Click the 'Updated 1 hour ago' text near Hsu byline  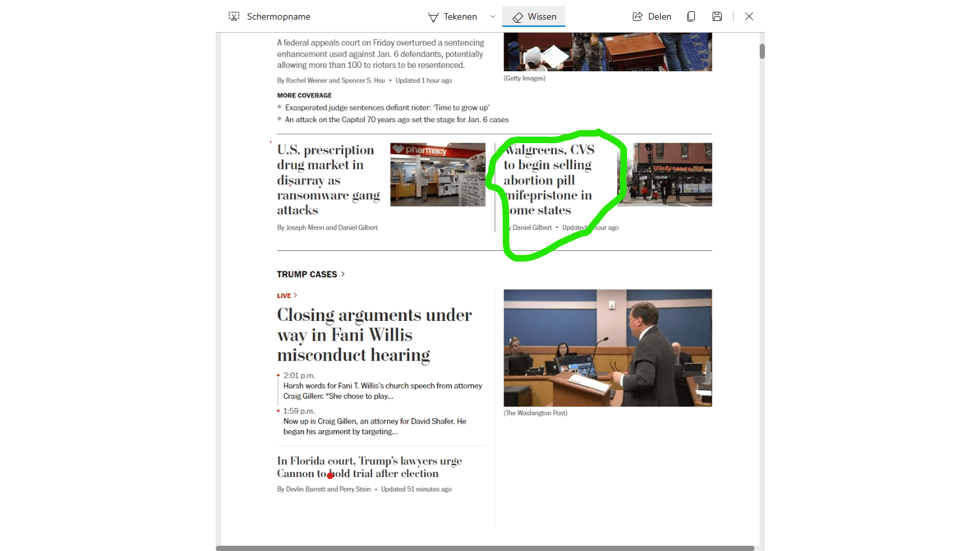click(424, 80)
